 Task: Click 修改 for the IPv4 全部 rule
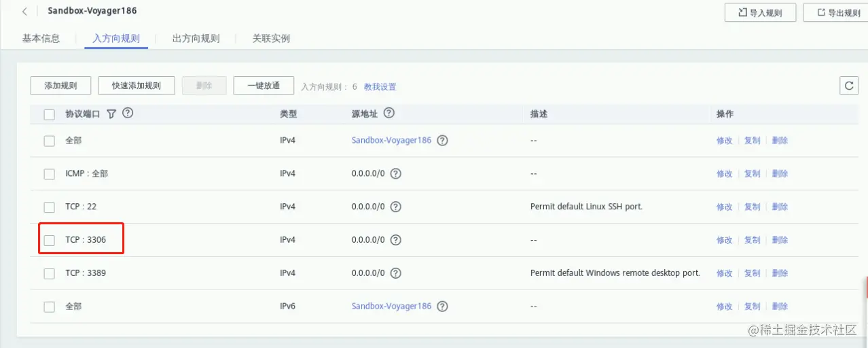pos(724,141)
